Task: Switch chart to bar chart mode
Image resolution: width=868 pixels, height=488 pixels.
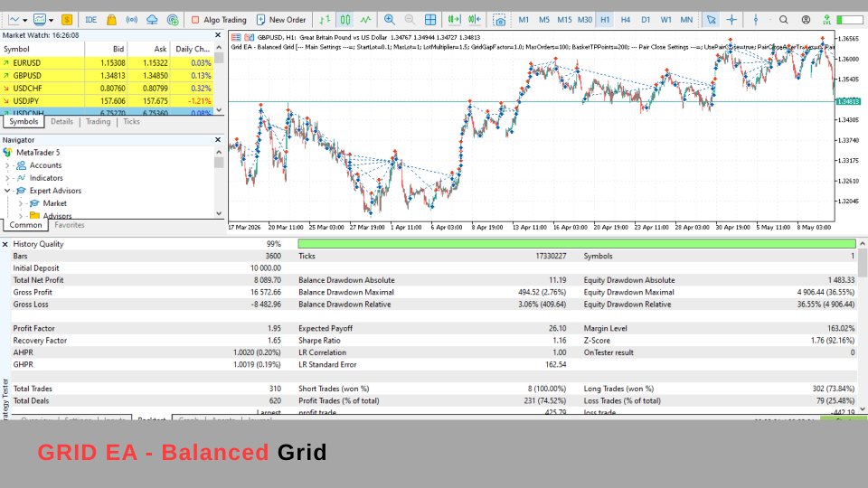Action: (x=325, y=20)
